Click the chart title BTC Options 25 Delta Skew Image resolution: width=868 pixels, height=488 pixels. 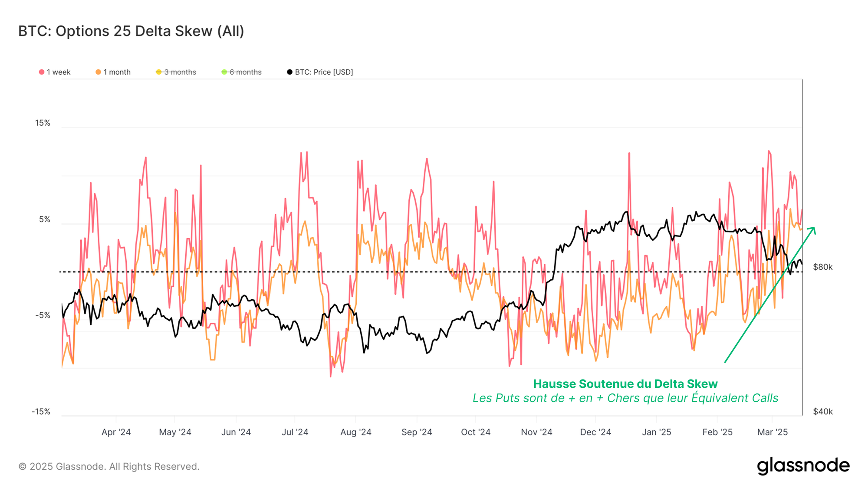tap(131, 31)
